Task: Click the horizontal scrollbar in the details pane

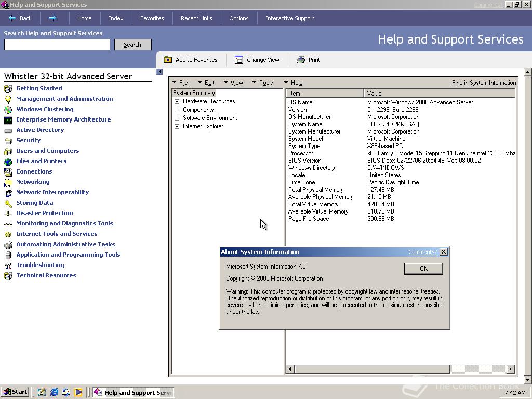Action: click(372, 369)
